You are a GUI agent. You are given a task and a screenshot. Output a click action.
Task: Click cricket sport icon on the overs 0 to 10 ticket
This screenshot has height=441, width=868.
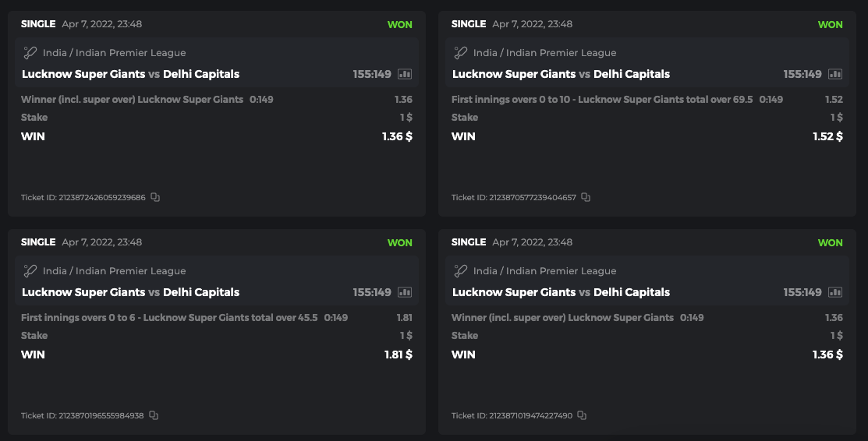461,53
